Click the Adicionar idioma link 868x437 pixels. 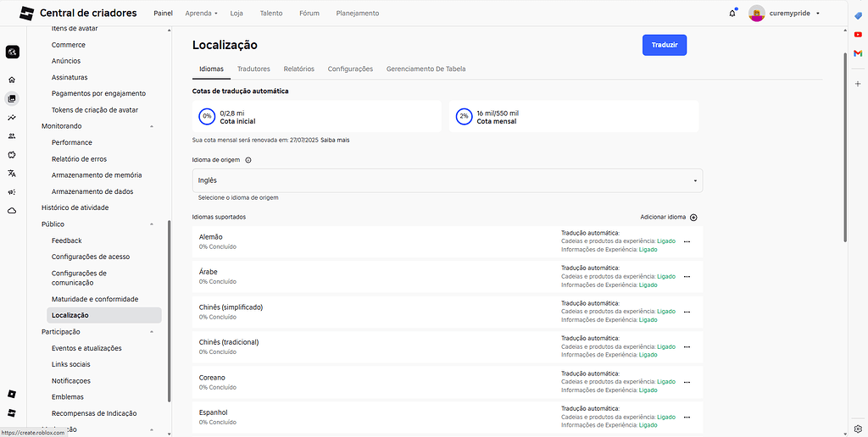pos(663,218)
